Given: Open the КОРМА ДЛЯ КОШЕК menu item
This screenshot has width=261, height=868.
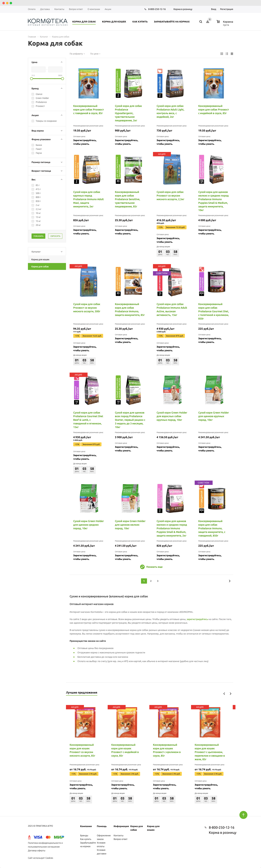Looking at the screenshot, I should pyautogui.click(x=114, y=22).
